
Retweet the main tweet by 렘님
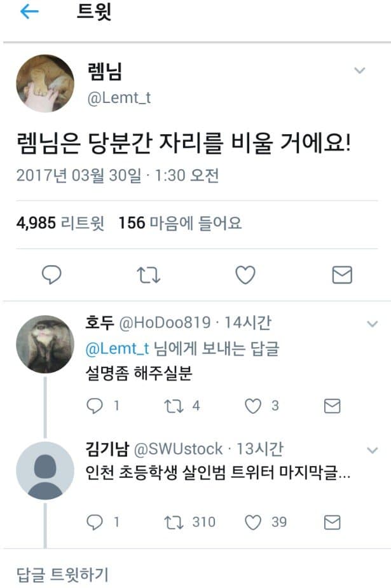coord(149,275)
